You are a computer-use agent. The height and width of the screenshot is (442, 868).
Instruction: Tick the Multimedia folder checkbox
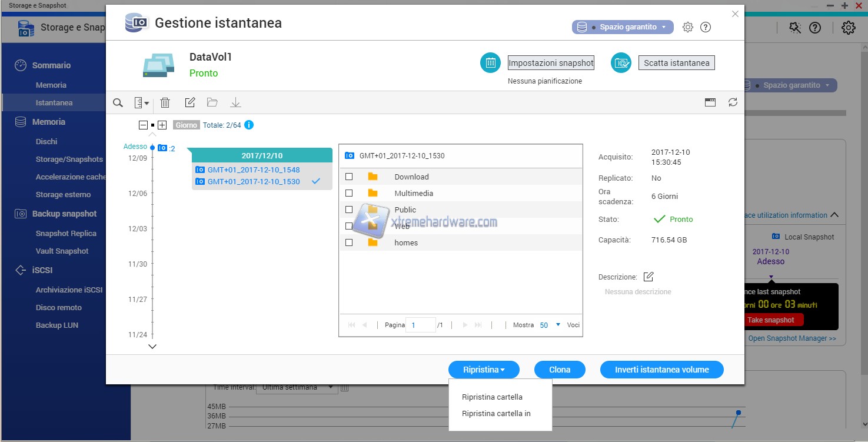[349, 193]
